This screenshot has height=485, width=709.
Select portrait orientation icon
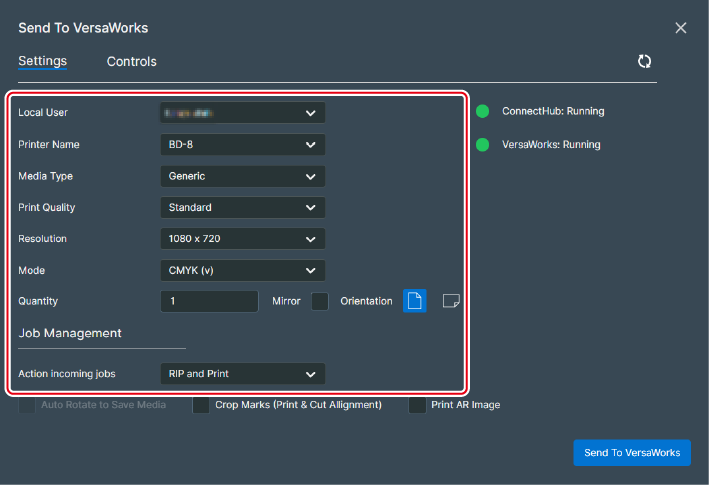pyautogui.click(x=415, y=301)
